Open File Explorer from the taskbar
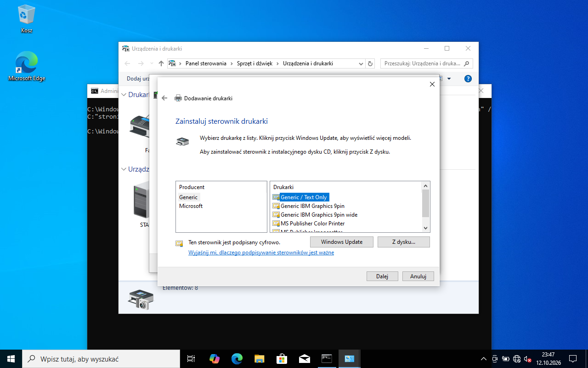 260,359
